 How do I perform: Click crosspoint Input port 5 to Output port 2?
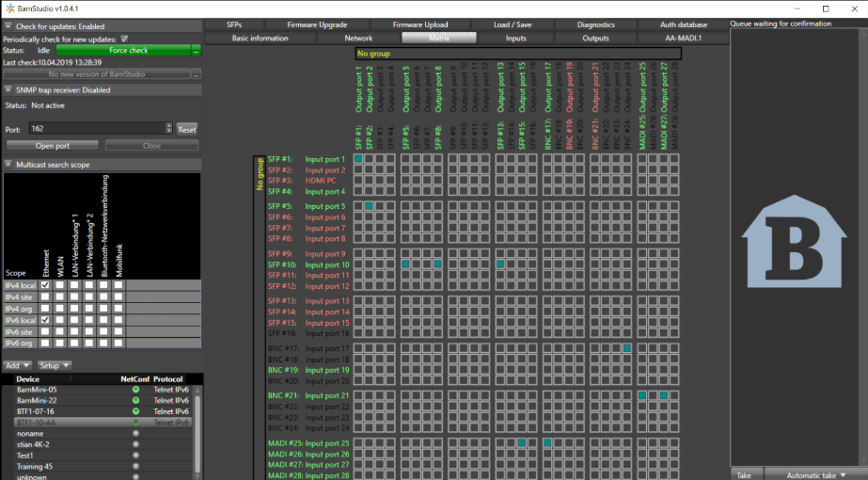[370, 206]
